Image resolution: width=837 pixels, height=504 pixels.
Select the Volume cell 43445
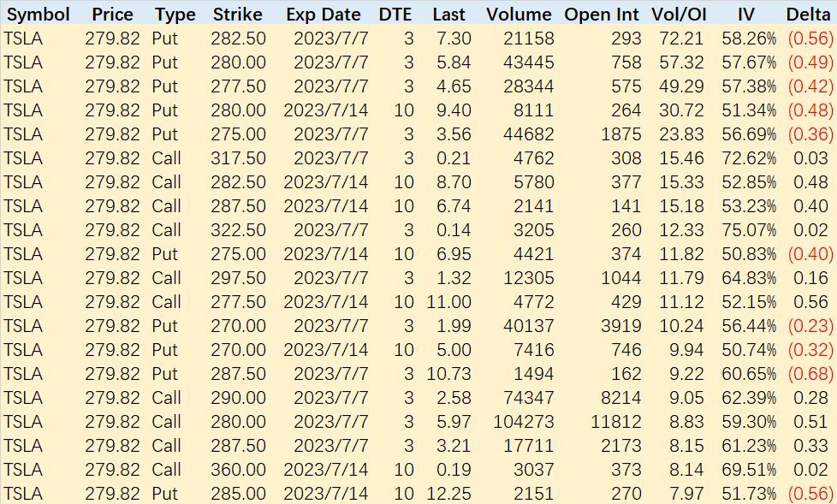tap(528, 62)
